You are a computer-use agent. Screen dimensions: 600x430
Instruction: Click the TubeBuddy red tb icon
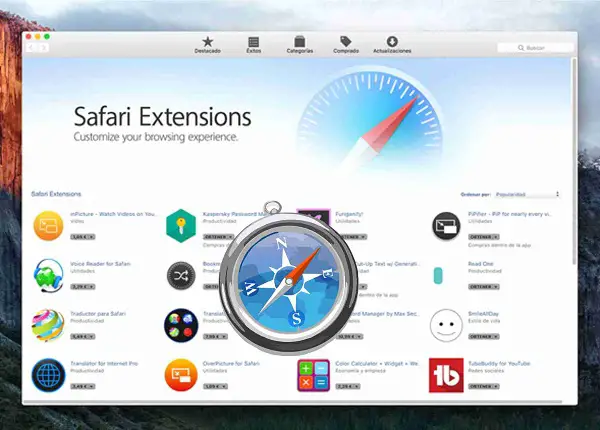446,375
